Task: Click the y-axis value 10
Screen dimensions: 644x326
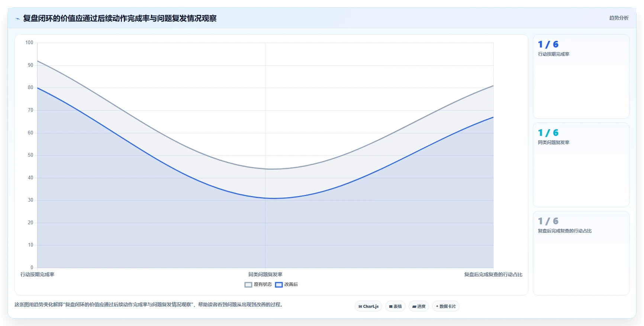Action: tap(30, 245)
